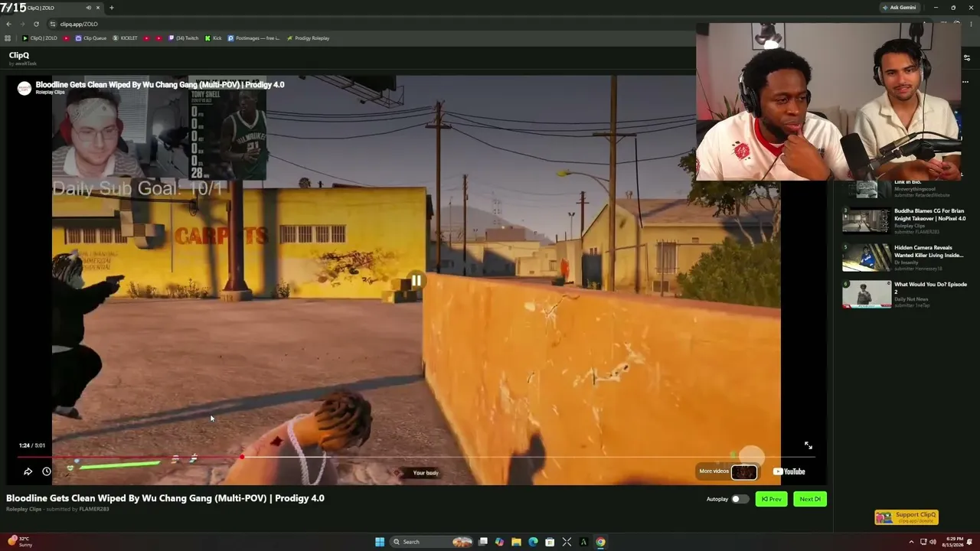Open the apps grid in bookmarks bar
The width and height of the screenshot is (980, 551).
(8, 38)
